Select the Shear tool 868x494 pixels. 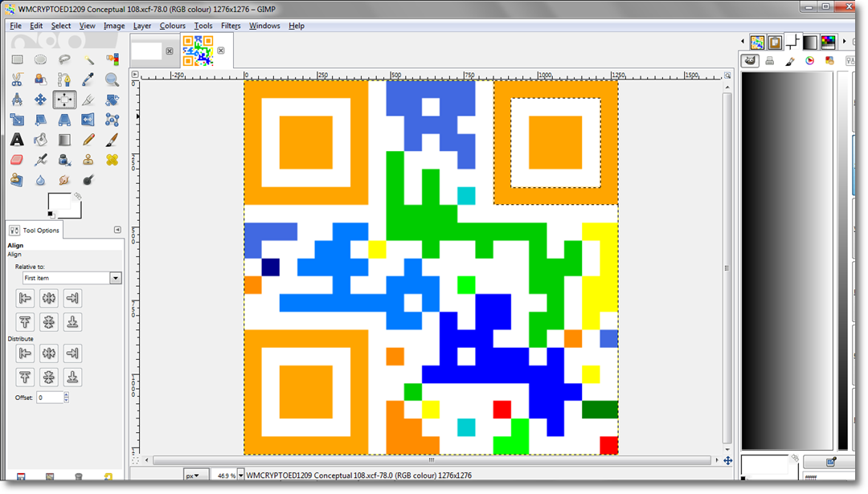pos(40,120)
